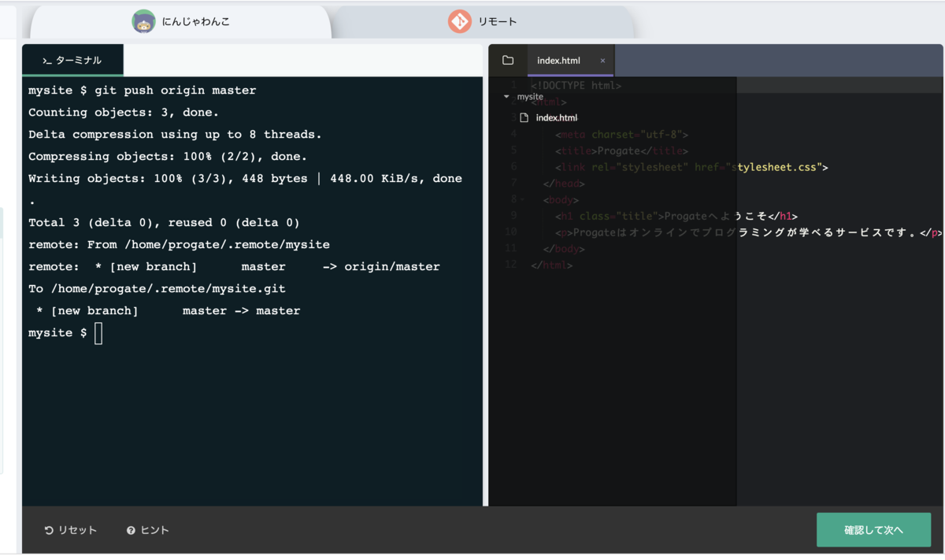Click the orange git remote icon

[x=460, y=21]
